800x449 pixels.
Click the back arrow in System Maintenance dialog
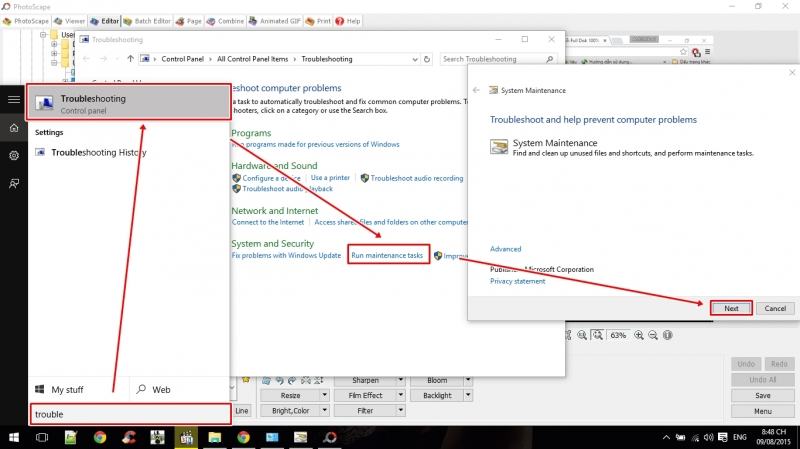tap(476, 89)
